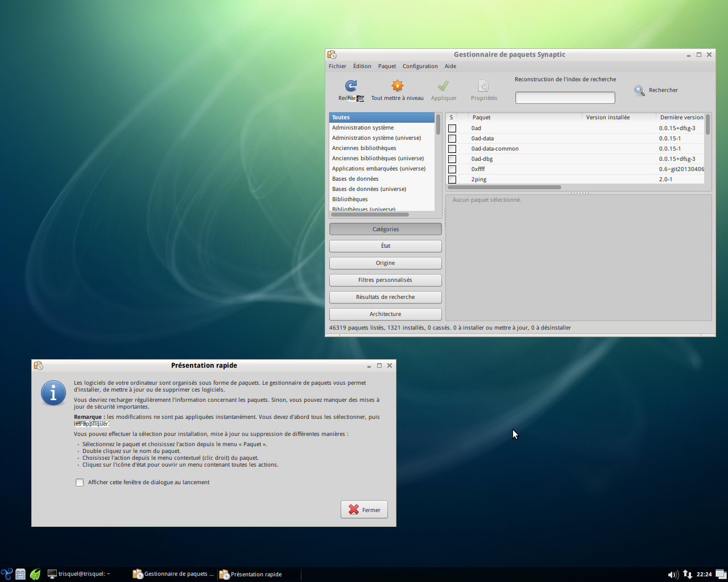
Task: Open the Fichier menu
Action: 337,66
